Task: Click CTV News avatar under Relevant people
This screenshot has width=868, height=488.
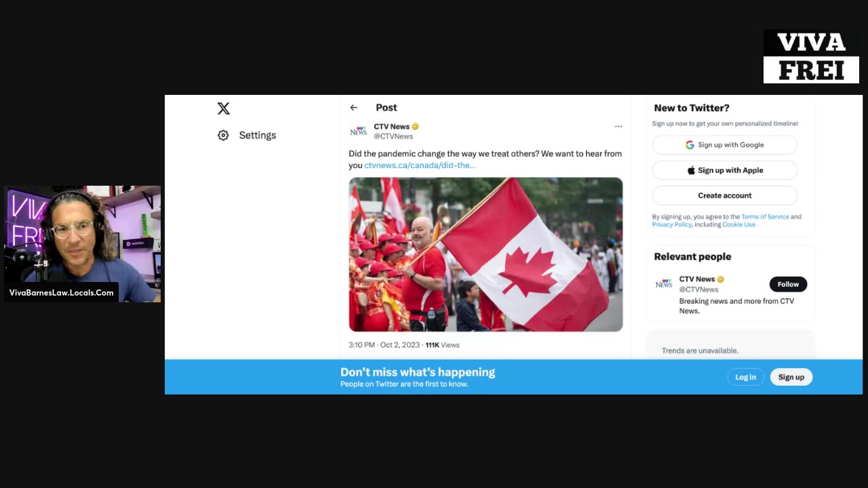Action: point(663,284)
